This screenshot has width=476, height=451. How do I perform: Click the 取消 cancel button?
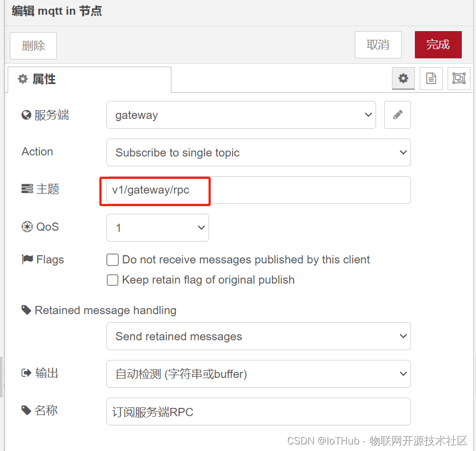pos(378,45)
